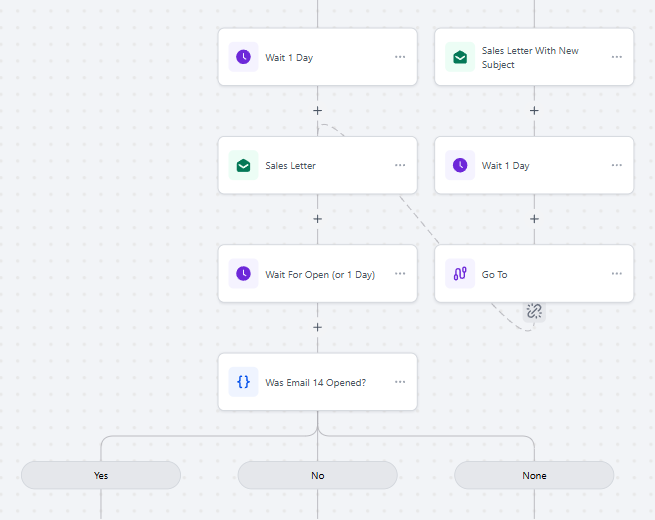
Task: Click the clock icon on Wait For Open node
Action: [243, 274]
